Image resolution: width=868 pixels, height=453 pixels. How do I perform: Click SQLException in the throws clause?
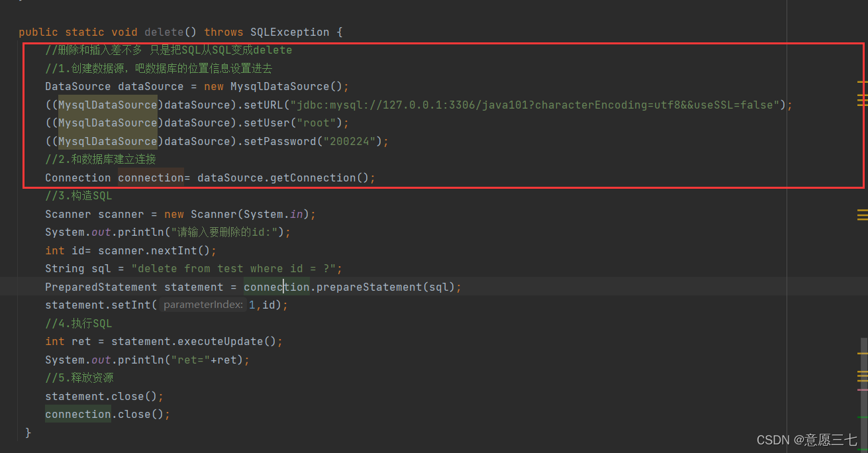coord(290,32)
